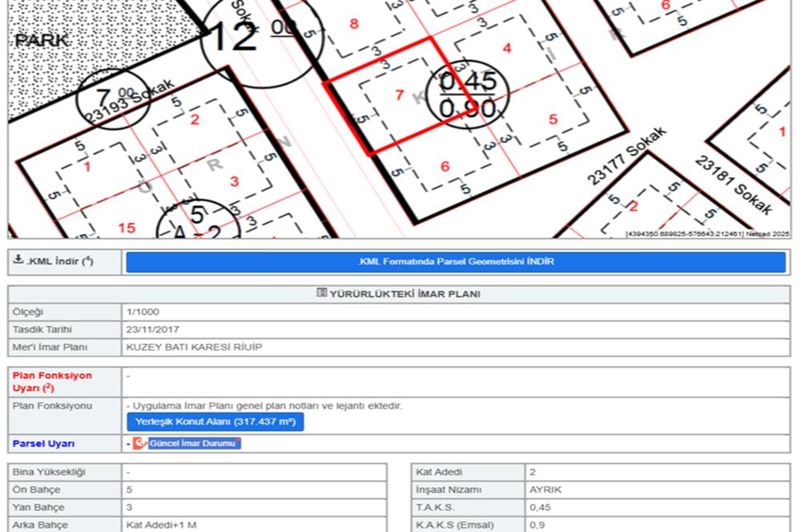
Task: Click the 23181 Sokak street label
Action: tap(733, 186)
